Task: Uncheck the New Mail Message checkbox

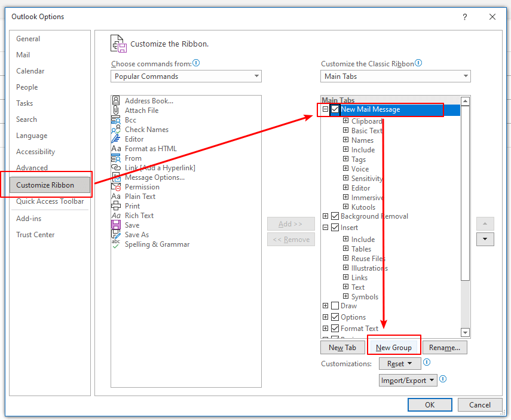Action: [x=335, y=110]
